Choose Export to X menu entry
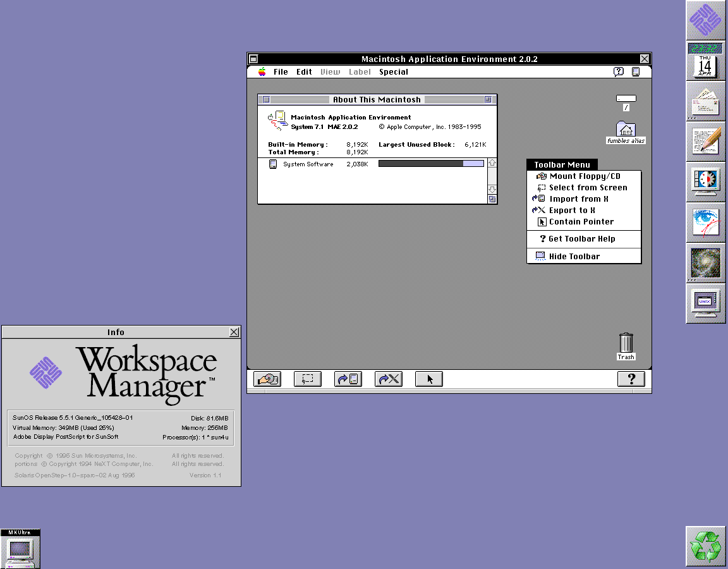 click(x=584, y=211)
